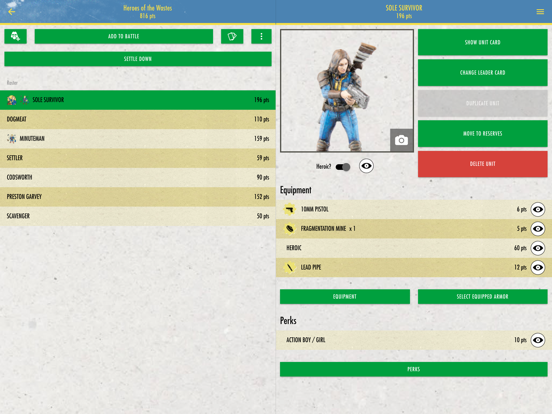Select Dogmeat in the roster
This screenshot has width=552, height=414.
point(138,119)
